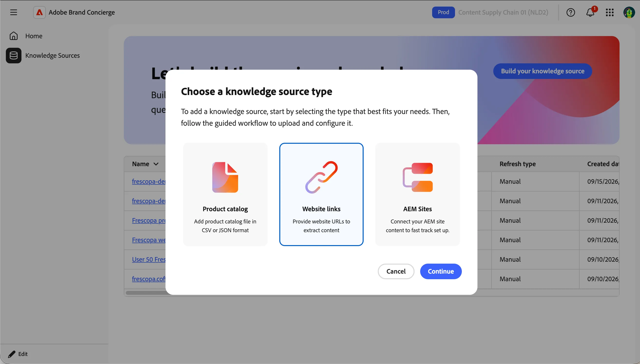The height and width of the screenshot is (364, 640).
Task: Open the User 50 Fres link
Action: coord(149,259)
